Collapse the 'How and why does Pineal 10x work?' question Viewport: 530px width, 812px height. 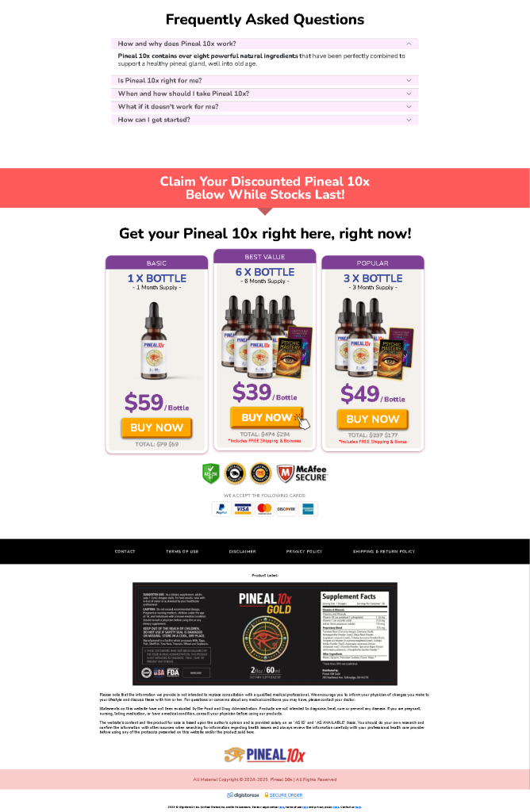(265, 44)
